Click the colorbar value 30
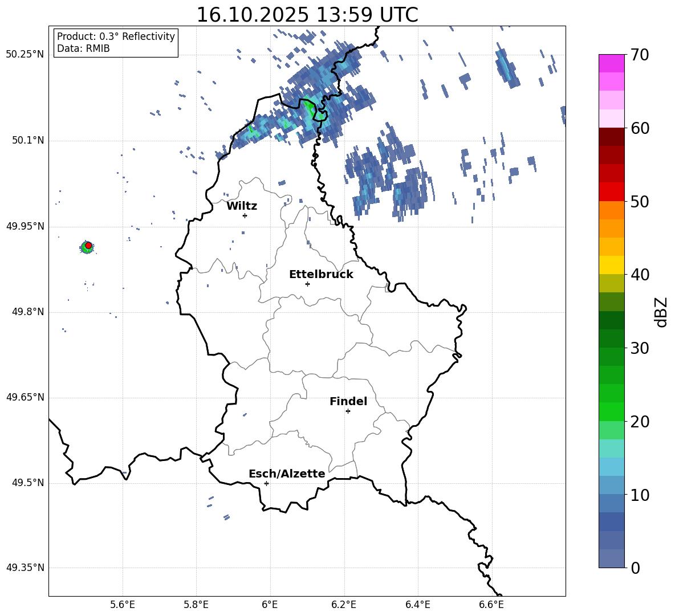This screenshot has height=616, width=675. coord(640,348)
